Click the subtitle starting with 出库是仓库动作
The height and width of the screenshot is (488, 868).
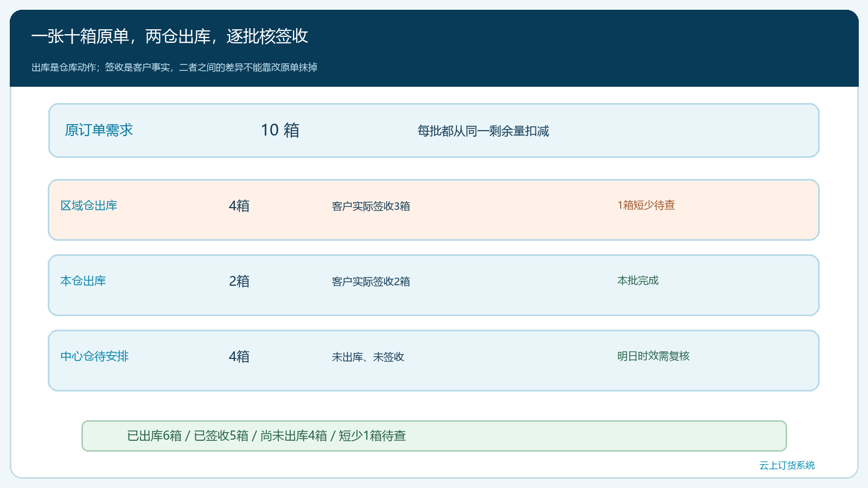[174, 67]
